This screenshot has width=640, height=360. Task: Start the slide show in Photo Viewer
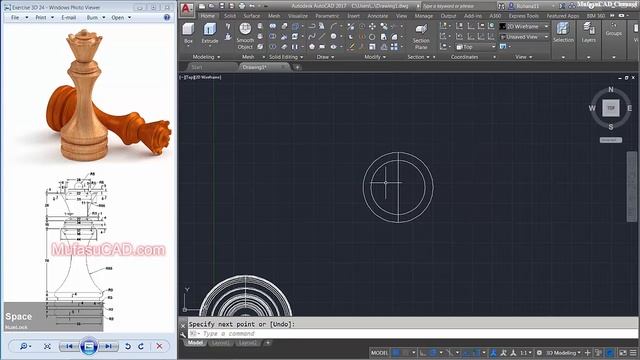[89, 346]
